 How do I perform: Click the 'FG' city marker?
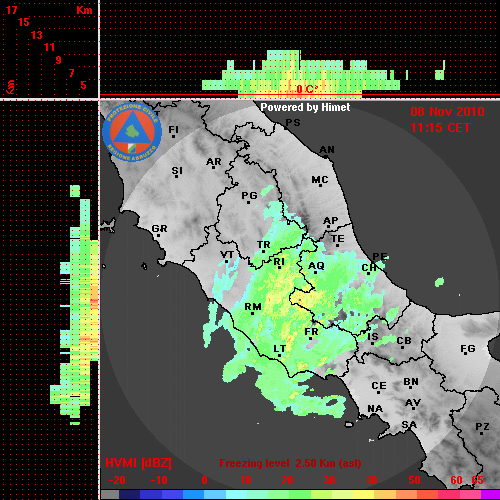pos(467,350)
